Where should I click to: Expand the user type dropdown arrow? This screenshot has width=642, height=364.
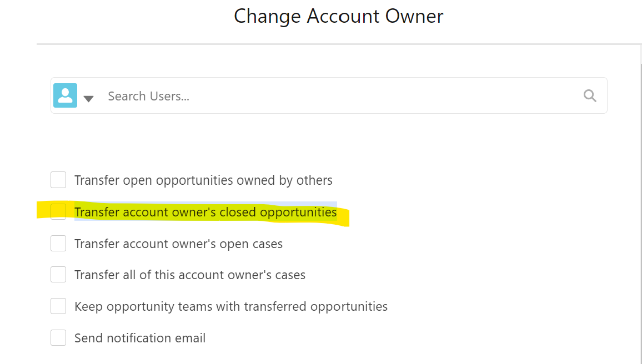pos(88,99)
